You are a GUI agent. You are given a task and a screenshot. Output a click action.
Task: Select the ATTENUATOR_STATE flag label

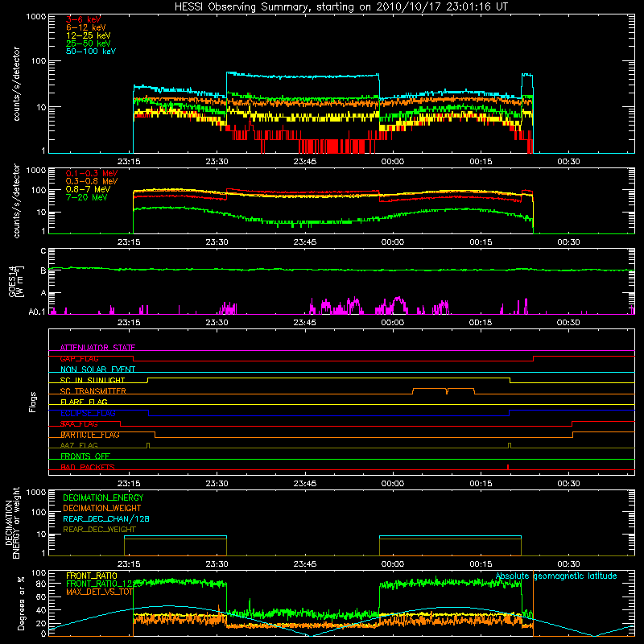[97, 348]
